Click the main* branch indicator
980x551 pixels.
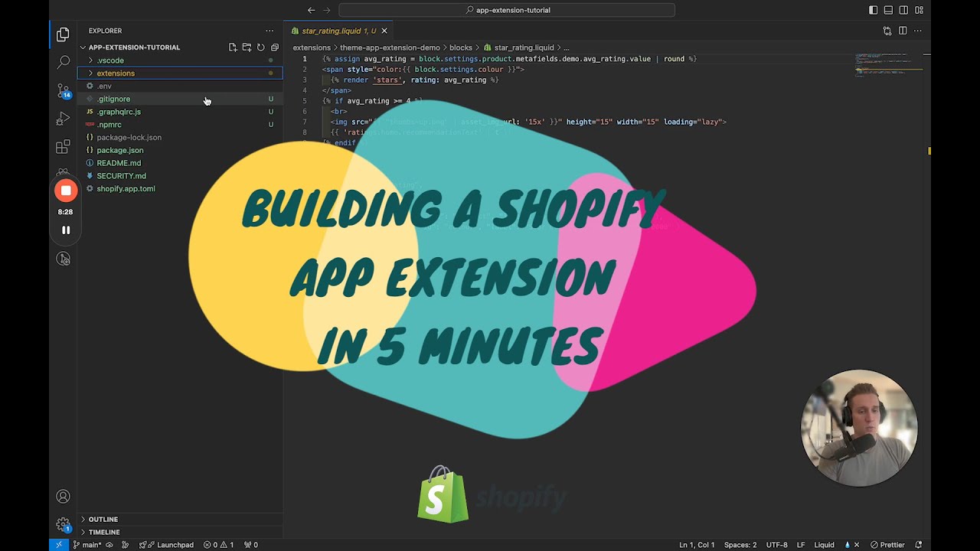(x=87, y=545)
